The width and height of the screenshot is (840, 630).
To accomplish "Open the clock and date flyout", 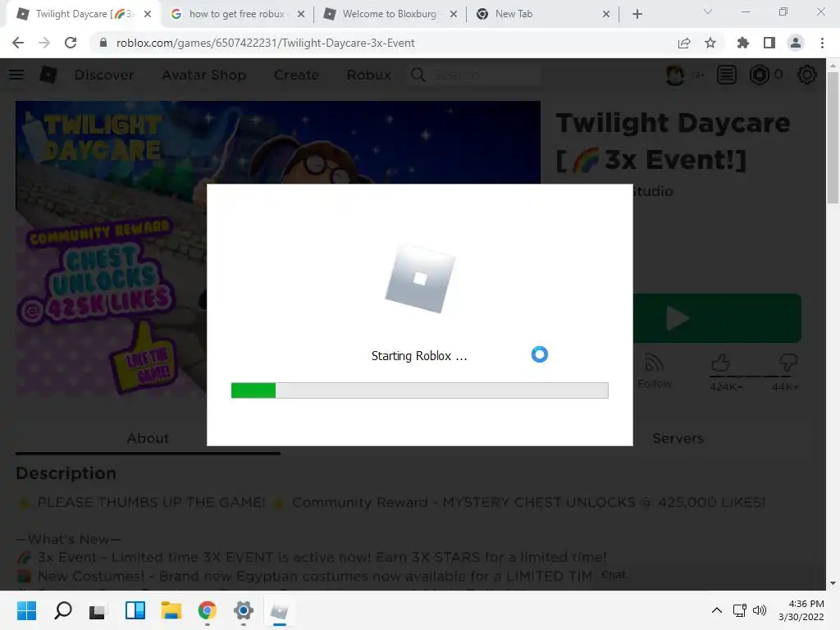I will [x=801, y=610].
